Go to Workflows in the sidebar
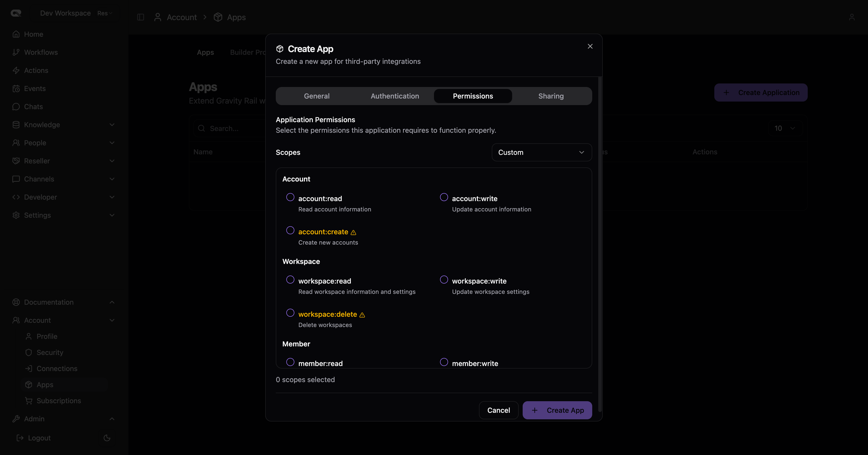The width and height of the screenshot is (868, 455). [x=41, y=52]
